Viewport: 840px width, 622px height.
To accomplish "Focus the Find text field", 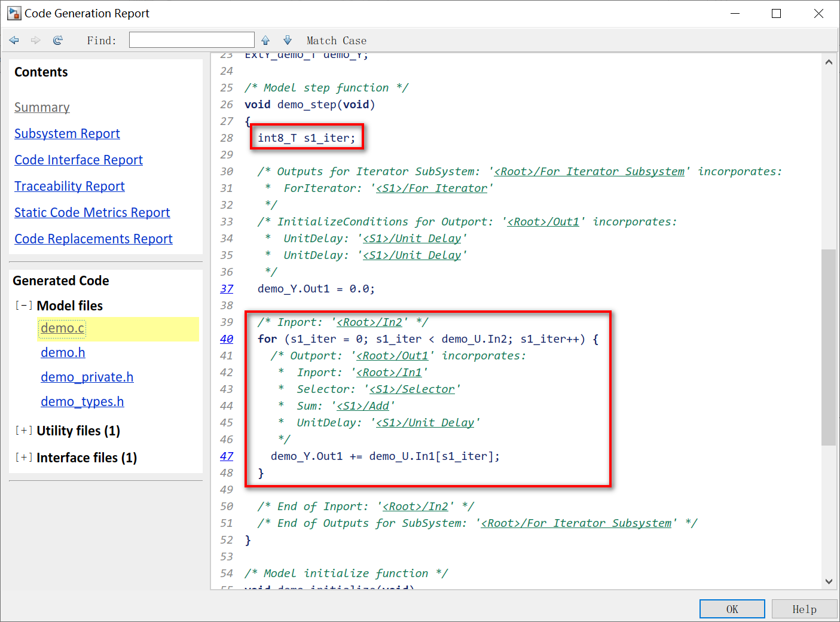I will coord(192,40).
